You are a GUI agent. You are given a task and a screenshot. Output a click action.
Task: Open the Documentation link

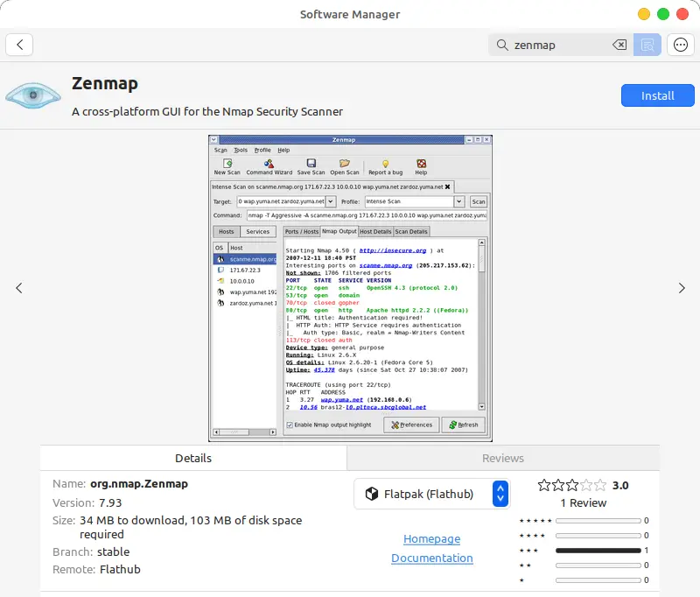coord(431,558)
